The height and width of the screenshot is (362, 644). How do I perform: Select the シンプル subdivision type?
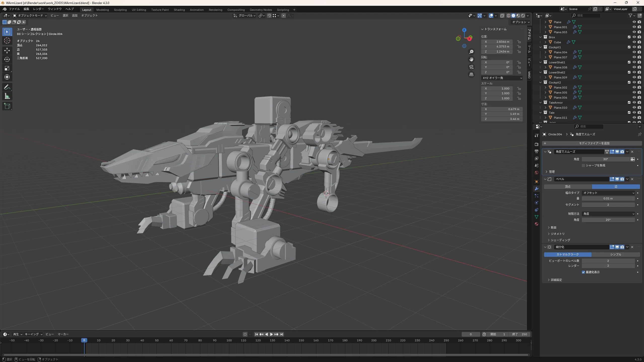616,255
